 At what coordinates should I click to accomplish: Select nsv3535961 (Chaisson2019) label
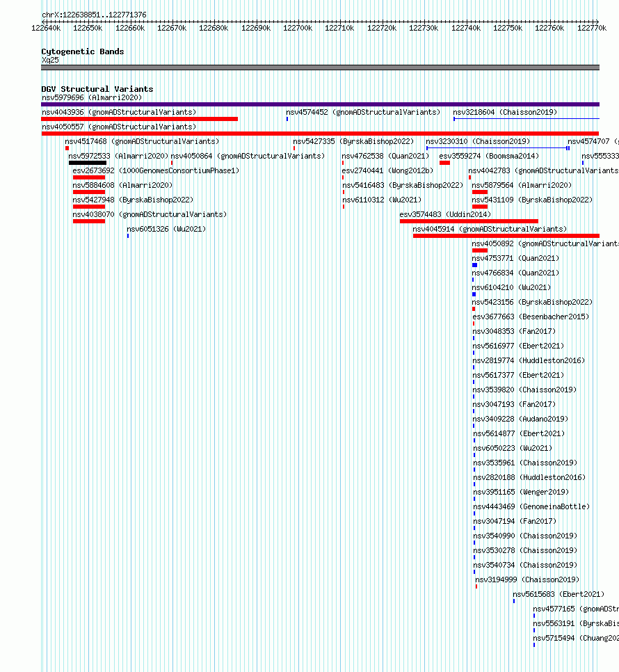(526, 462)
